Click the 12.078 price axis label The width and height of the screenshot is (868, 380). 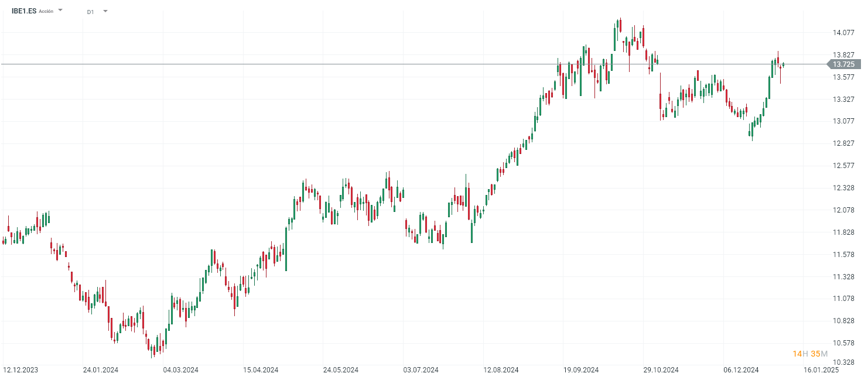(x=843, y=210)
